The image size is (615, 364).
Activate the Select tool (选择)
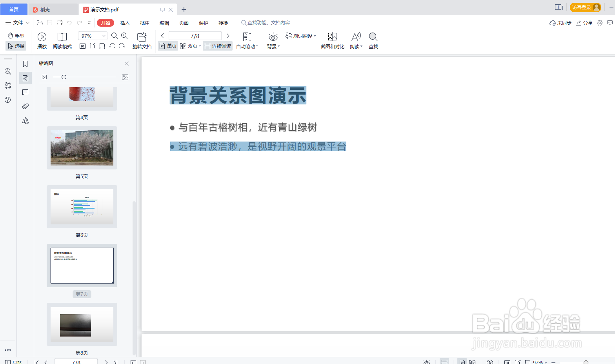16,46
